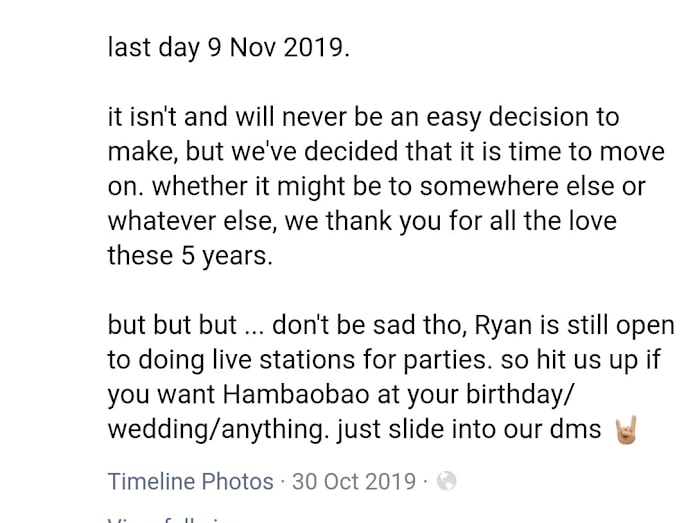Viewport: 693px width, 523px height.
Task: Click the 'last day 9 Nov 2019.' line
Action: (x=229, y=48)
